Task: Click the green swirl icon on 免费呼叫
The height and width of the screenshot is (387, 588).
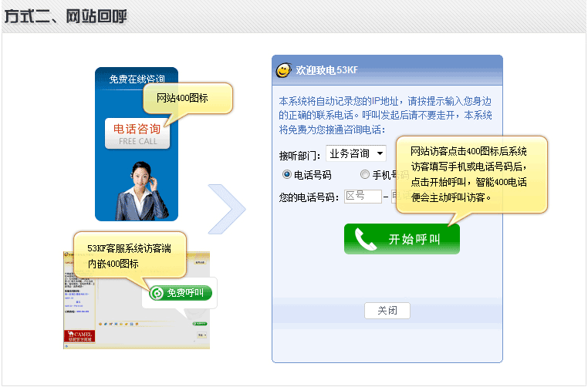Action: (157, 293)
